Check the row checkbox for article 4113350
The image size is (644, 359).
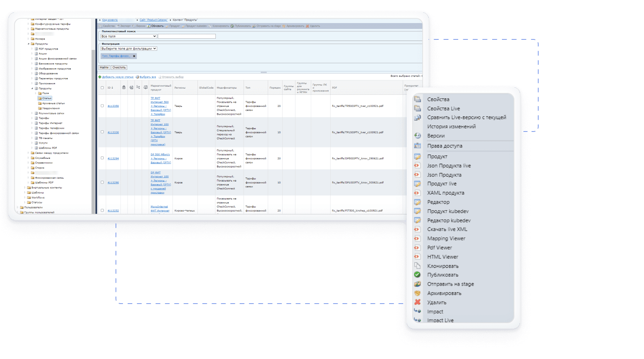click(102, 106)
